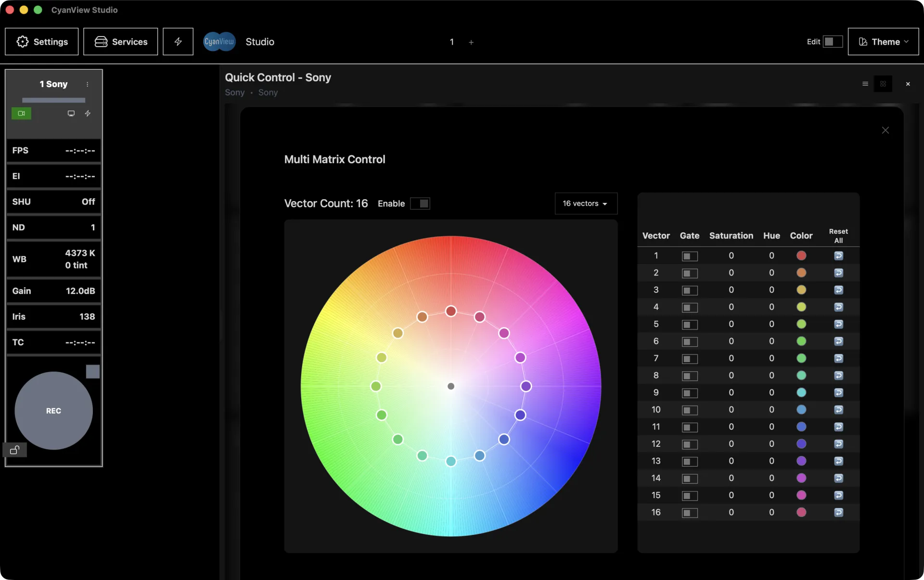
Task: Switch Quick Control to list view
Action: (x=865, y=84)
